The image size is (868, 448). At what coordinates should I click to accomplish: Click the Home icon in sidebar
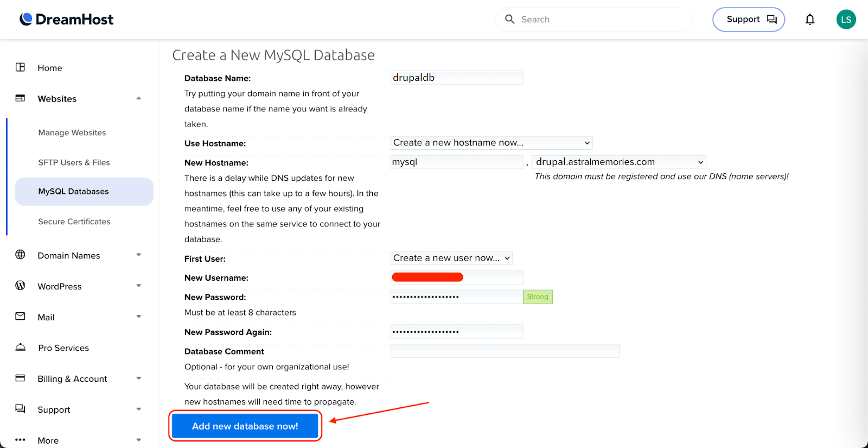tap(21, 67)
